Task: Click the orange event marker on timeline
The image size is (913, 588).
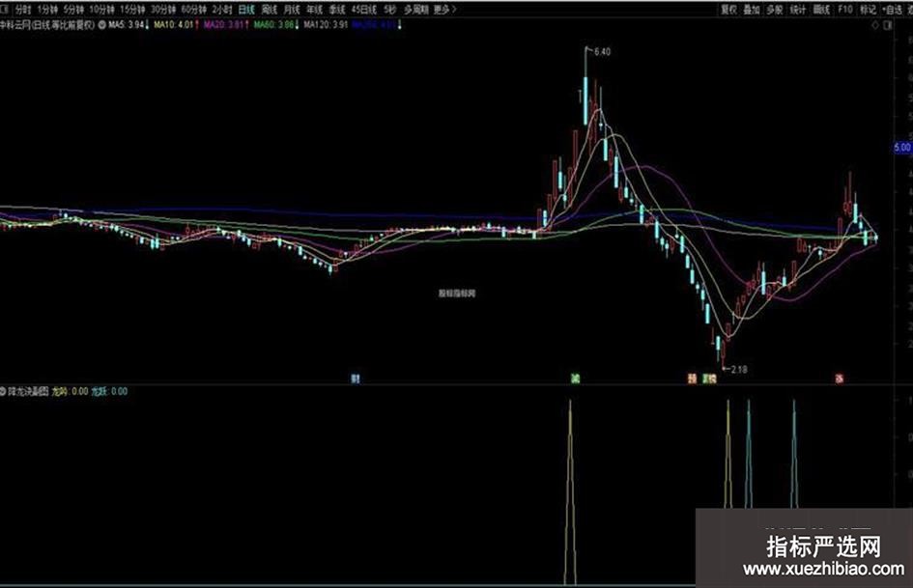Action: (x=692, y=379)
